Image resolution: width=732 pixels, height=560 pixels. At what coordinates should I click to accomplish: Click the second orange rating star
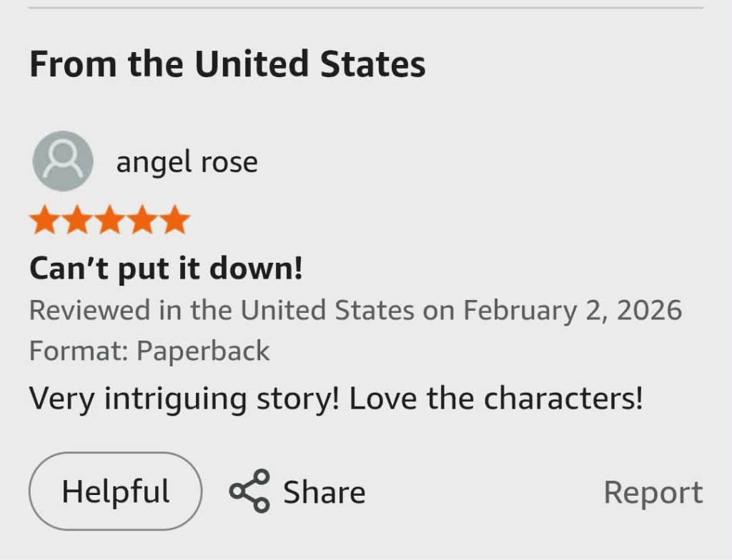[77, 221]
